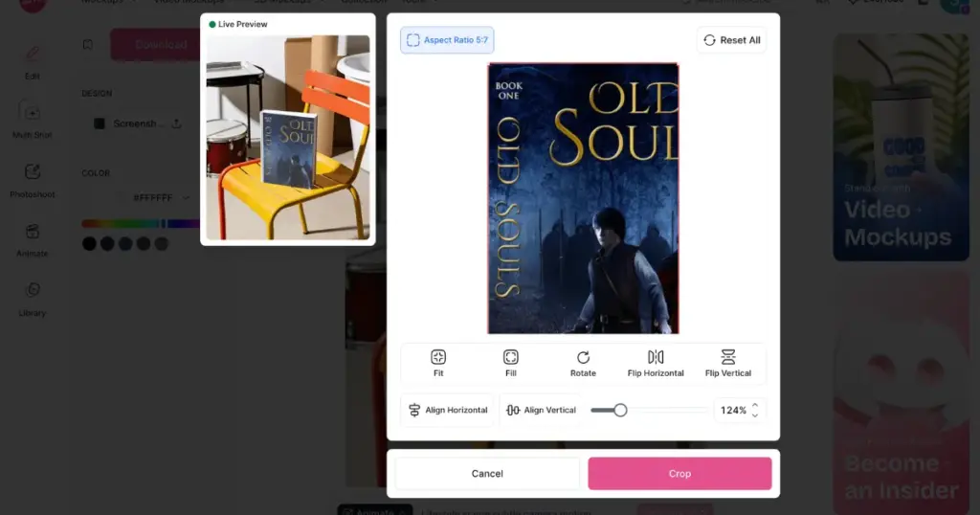
Task: Flip the image vertically
Action: point(728,363)
